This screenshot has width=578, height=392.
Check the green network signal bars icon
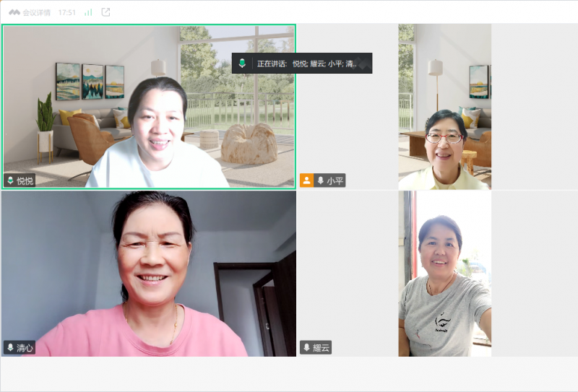pyautogui.click(x=88, y=12)
